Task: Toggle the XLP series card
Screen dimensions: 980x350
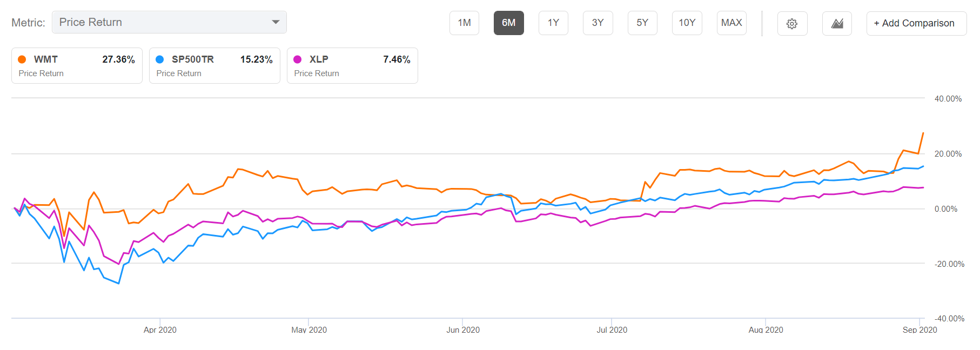Action: [352, 66]
